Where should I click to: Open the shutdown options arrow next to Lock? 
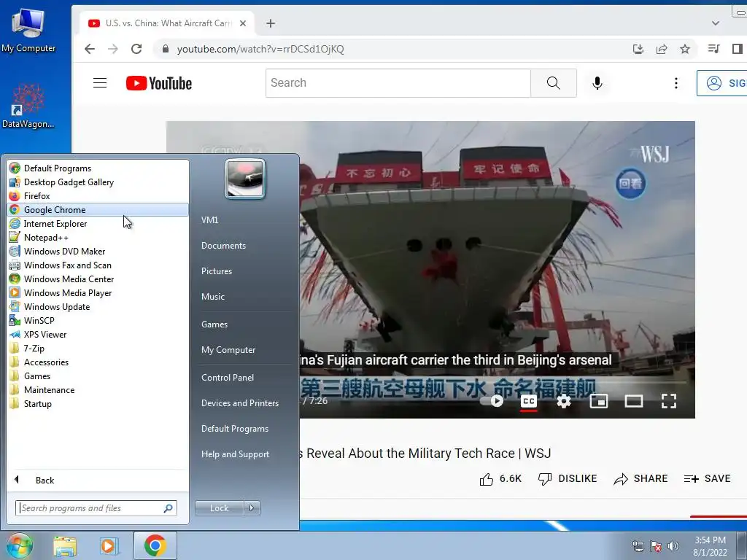(x=252, y=508)
